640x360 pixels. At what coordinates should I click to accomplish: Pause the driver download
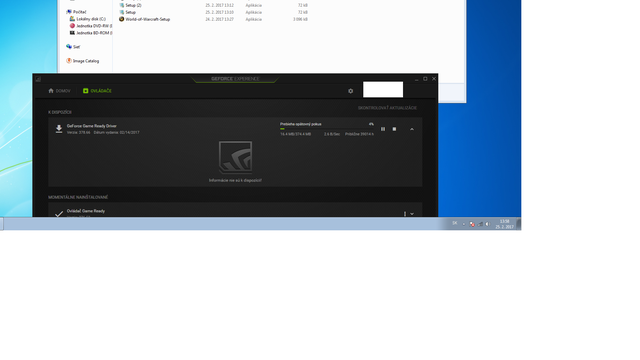click(x=383, y=129)
